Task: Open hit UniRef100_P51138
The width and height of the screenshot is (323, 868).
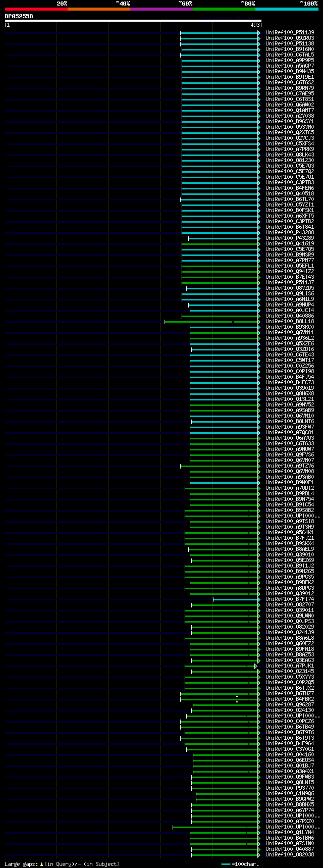Action: [290, 43]
